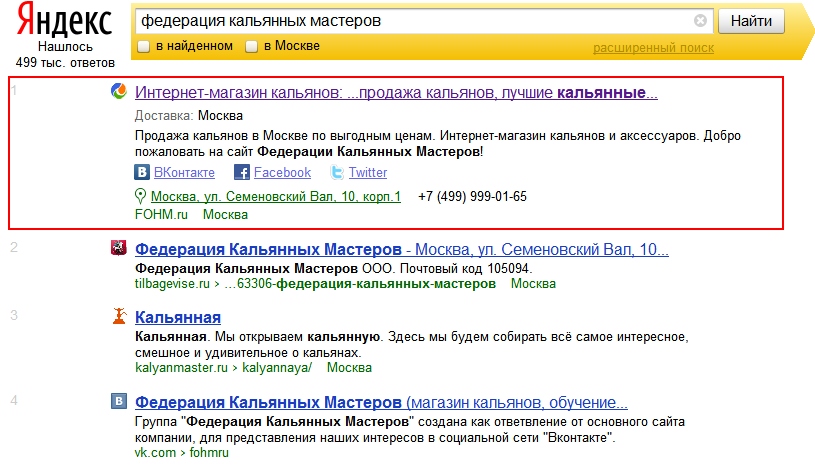Open address 'Москва, ул. Семеновский Вал, 10, корп.1'
Viewport: 815px width, 470px height.
coord(275,197)
